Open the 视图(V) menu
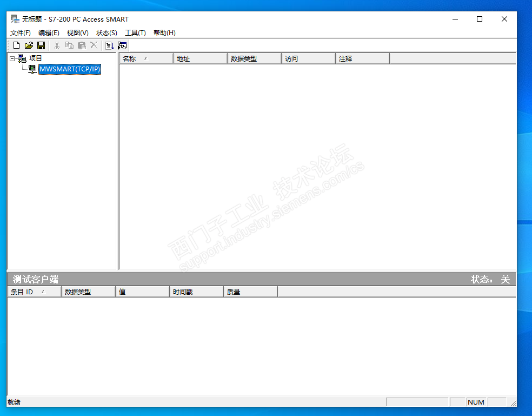 [78, 33]
